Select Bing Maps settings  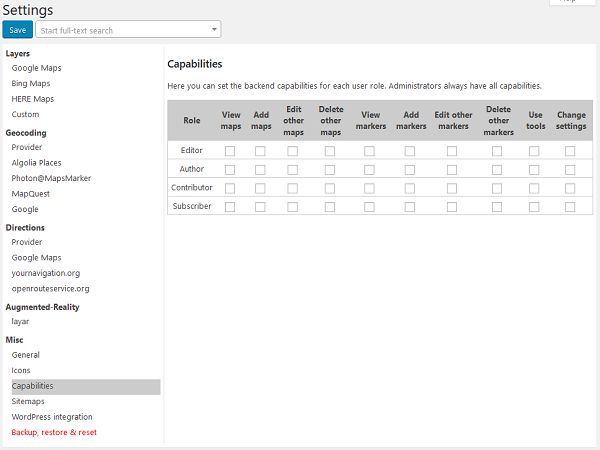click(31, 83)
